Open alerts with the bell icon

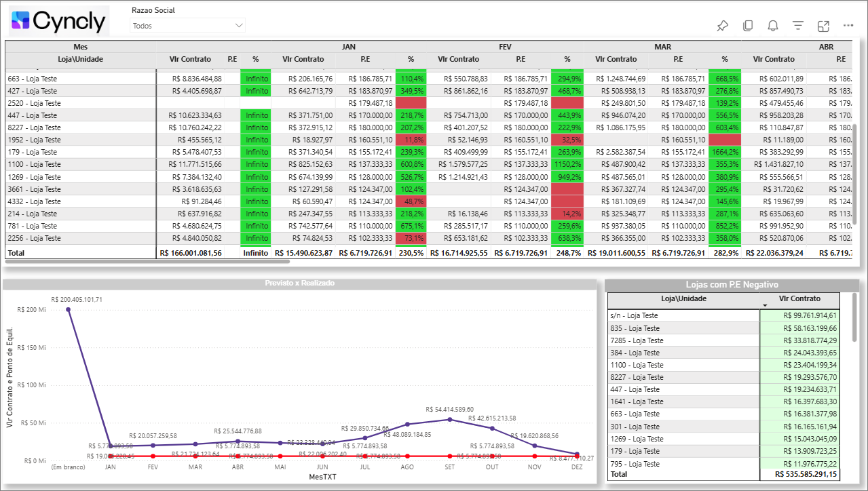(773, 26)
